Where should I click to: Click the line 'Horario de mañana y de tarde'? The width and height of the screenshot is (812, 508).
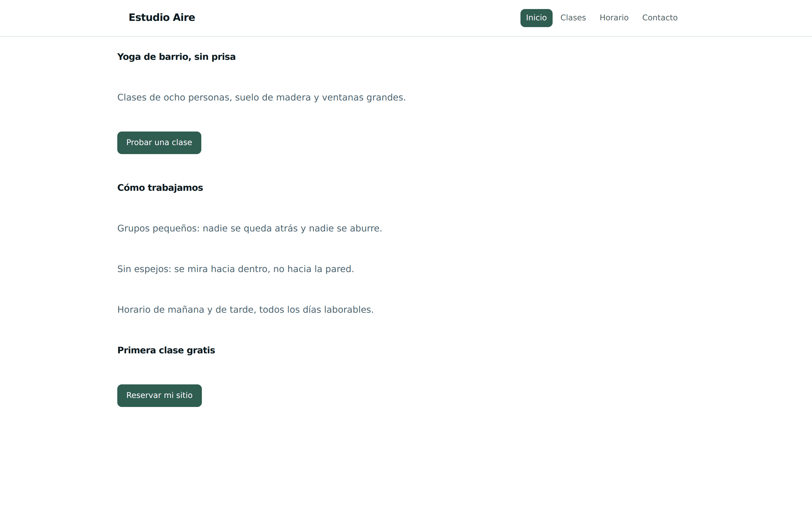pyautogui.click(x=245, y=310)
